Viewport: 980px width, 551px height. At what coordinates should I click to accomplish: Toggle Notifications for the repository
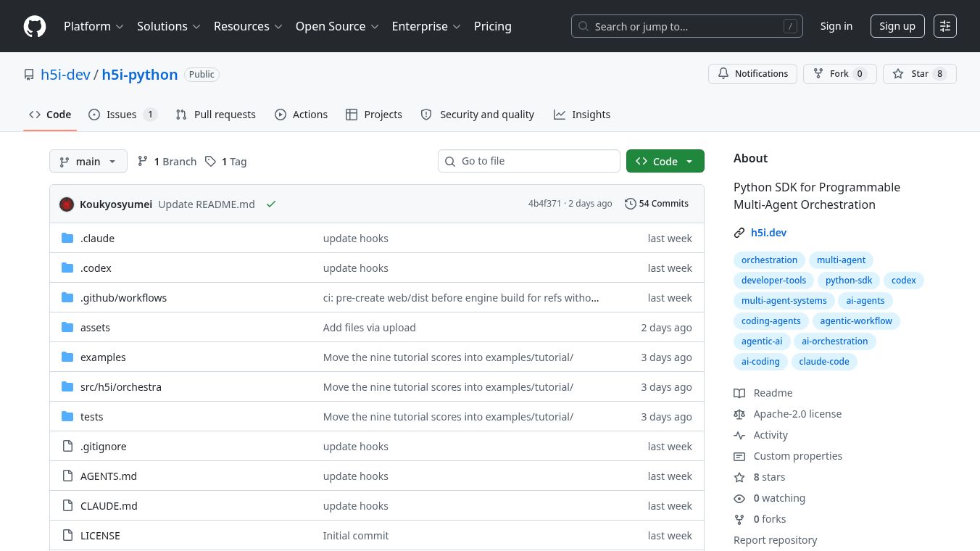point(752,74)
